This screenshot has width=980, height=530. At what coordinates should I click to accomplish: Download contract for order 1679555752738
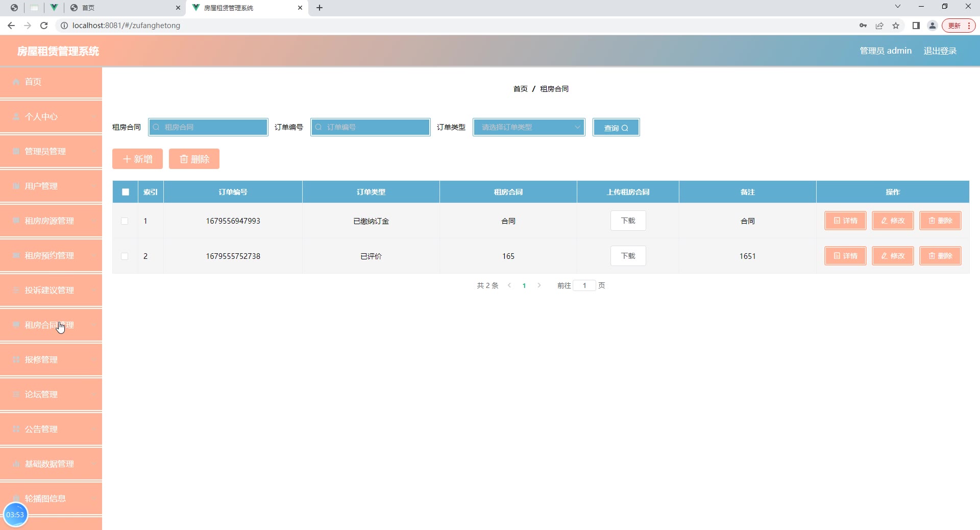pyautogui.click(x=628, y=256)
